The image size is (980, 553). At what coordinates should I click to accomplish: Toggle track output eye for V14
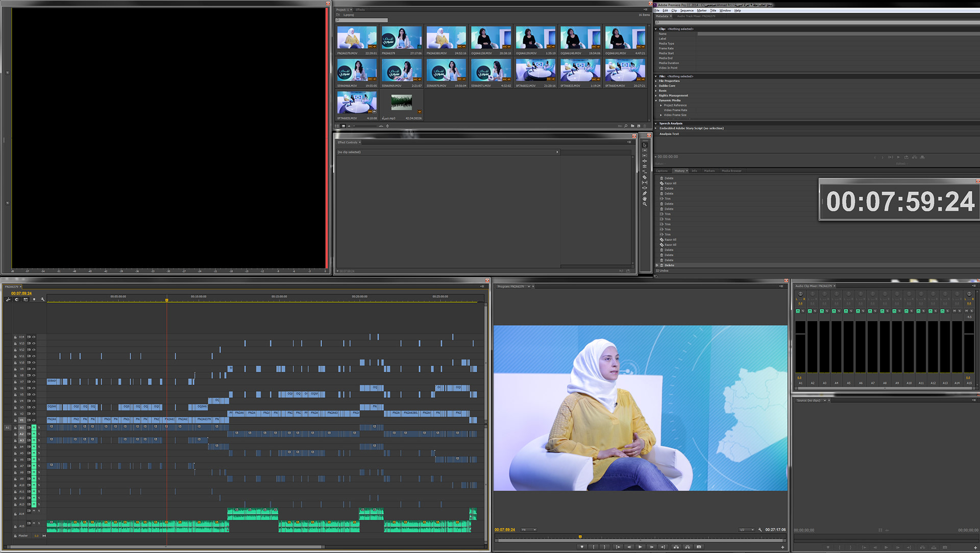[34, 337]
